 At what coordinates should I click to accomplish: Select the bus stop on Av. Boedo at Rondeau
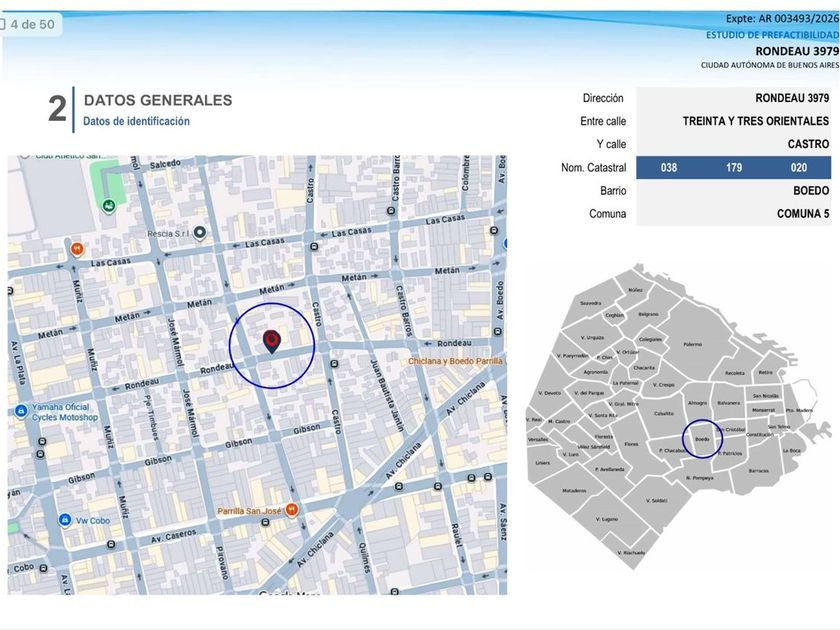[x=497, y=332]
